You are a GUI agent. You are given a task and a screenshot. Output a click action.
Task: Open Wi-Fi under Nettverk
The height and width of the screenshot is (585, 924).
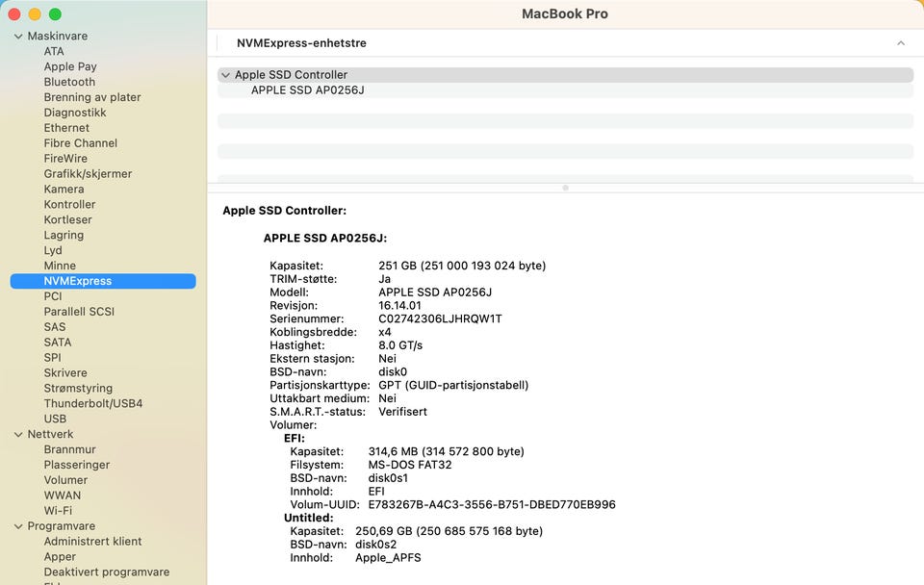(58, 511)
